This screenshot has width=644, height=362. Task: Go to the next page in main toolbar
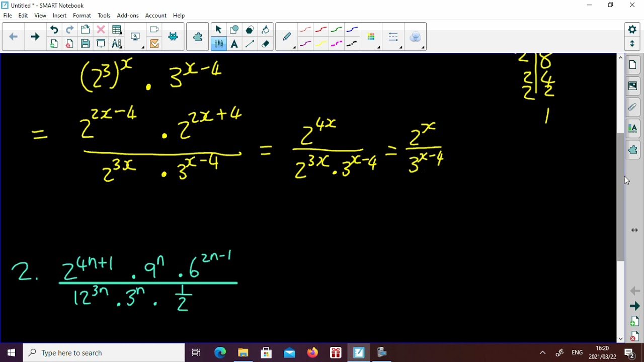[35, 37]
